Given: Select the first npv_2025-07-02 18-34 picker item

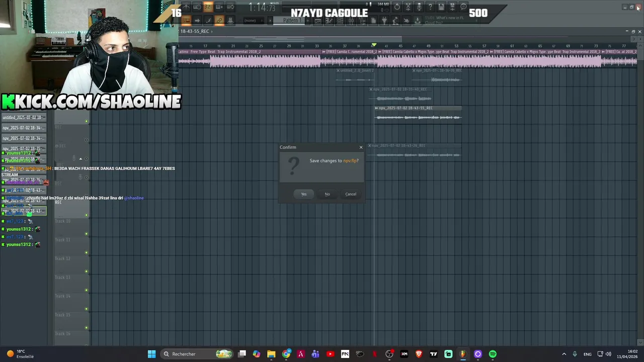Looking at the screenshot, I should coord(23,128).
